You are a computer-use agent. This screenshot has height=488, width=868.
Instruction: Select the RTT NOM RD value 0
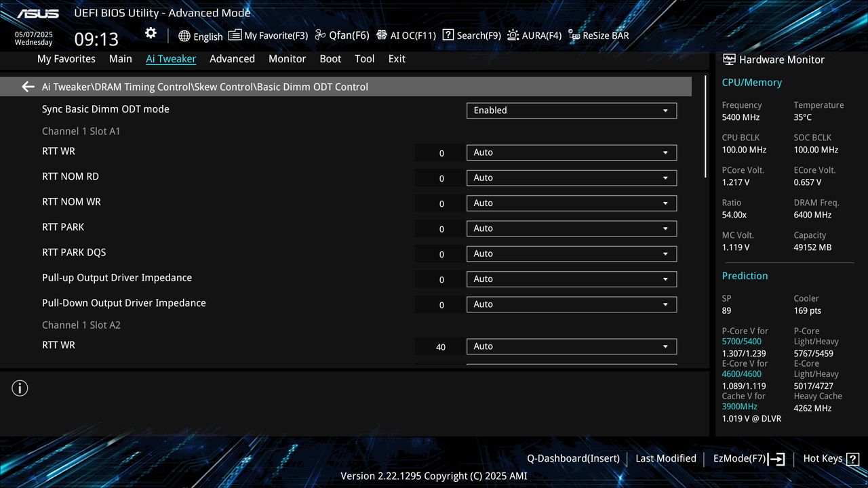point(441,178)
